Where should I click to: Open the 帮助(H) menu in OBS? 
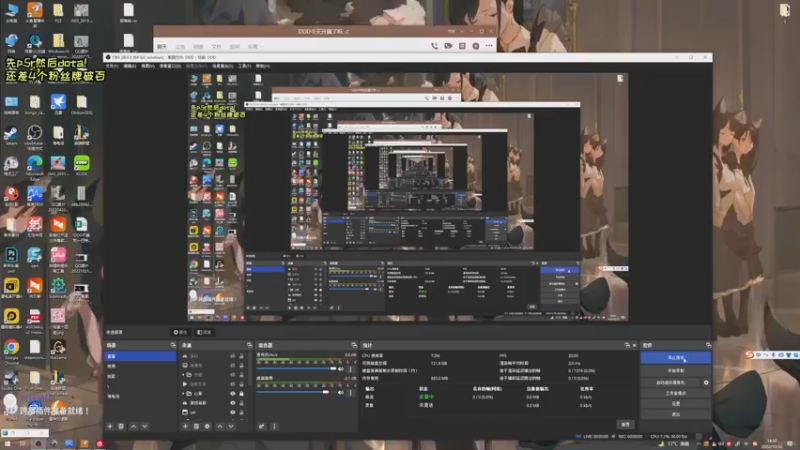click(x=263, y=66)
